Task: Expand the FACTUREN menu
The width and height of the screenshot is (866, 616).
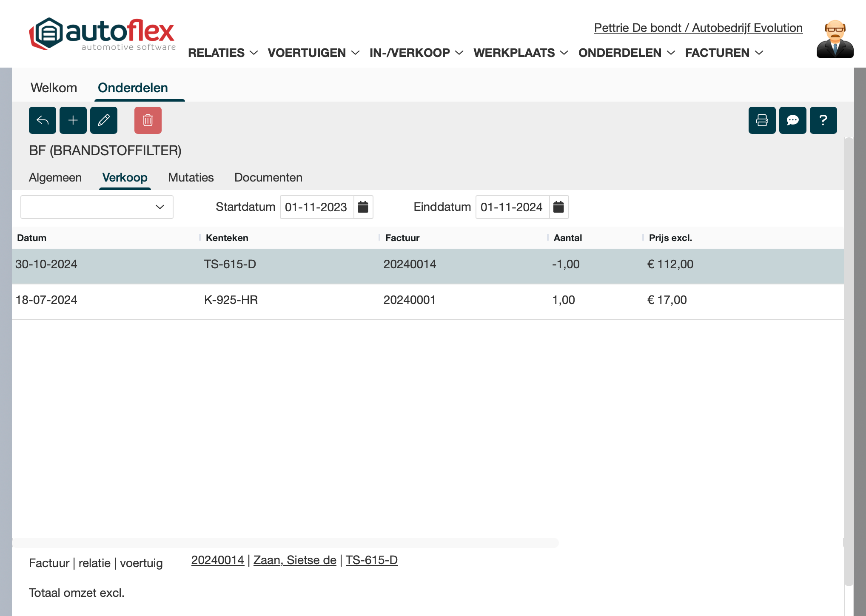Action: tap(724, 53)
